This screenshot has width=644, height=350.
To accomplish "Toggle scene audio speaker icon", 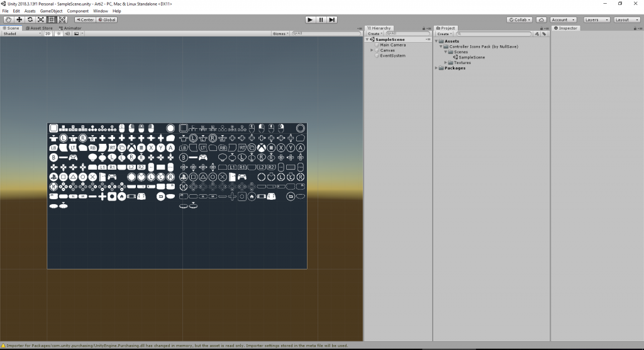I will [67, 34].
